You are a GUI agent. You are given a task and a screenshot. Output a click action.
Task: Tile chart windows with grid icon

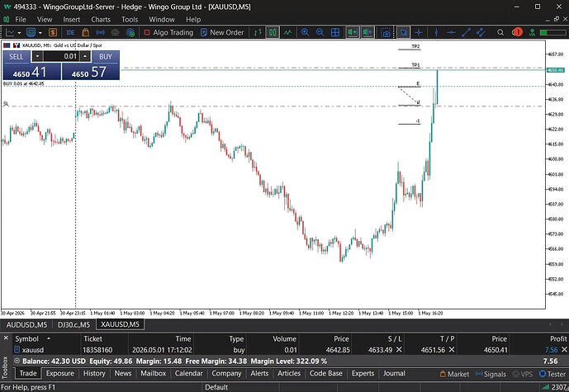pyautogui.click(x=335, y=33)
